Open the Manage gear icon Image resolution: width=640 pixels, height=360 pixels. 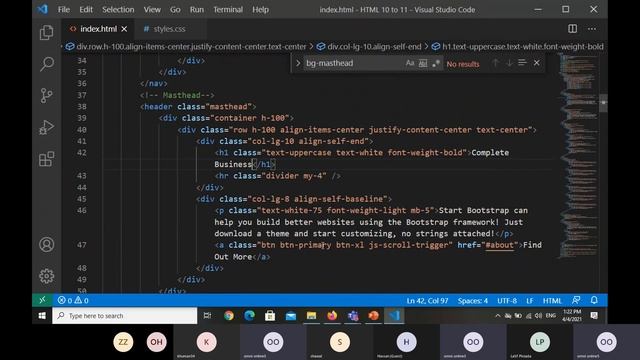47,276
